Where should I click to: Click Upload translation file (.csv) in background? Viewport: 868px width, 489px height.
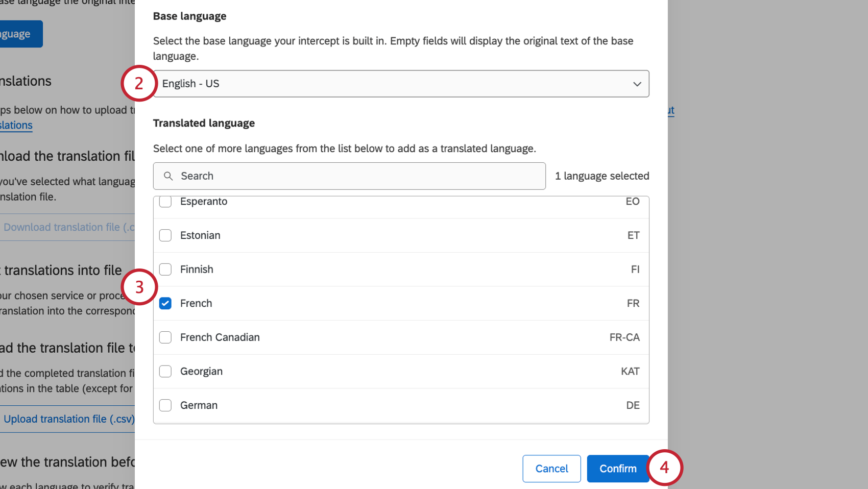coord(67,419)
